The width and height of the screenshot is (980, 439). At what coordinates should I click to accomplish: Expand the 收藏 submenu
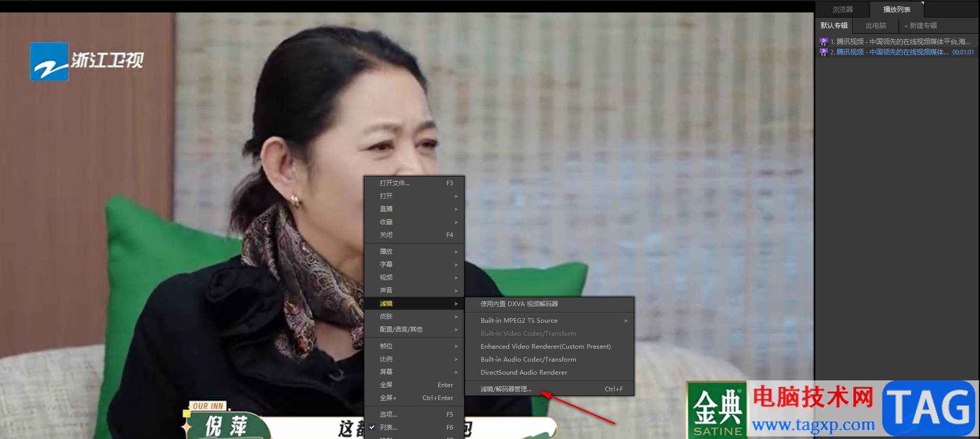click(x=414, y=222)
